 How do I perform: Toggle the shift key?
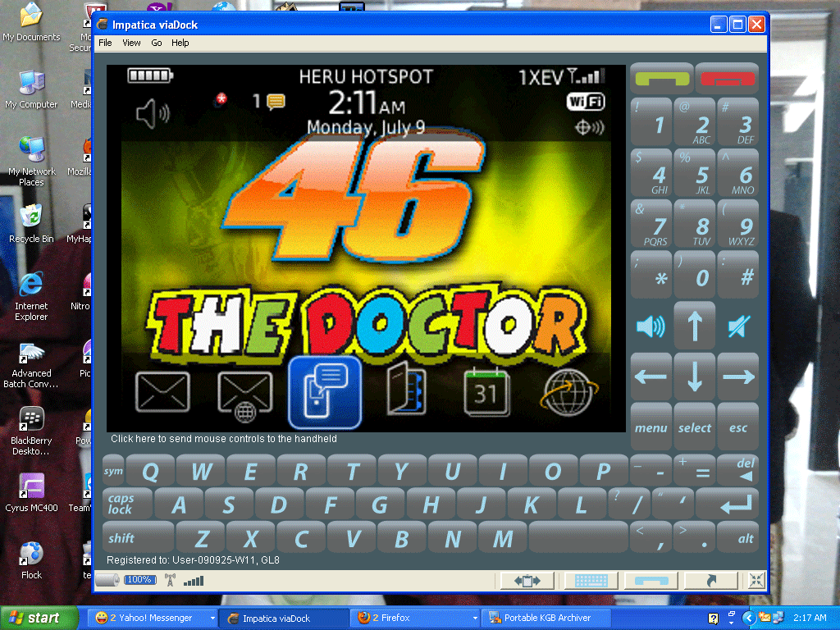tap(138, 536)
